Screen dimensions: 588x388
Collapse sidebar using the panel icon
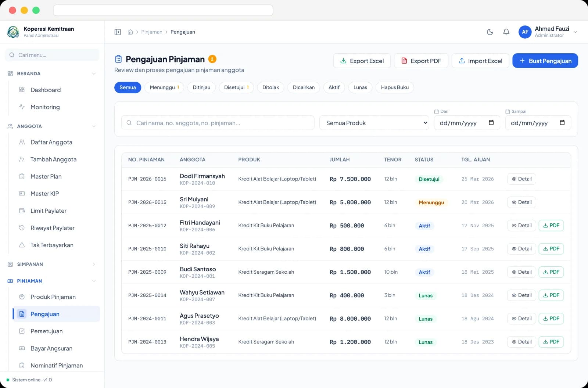tap(118, 32)
